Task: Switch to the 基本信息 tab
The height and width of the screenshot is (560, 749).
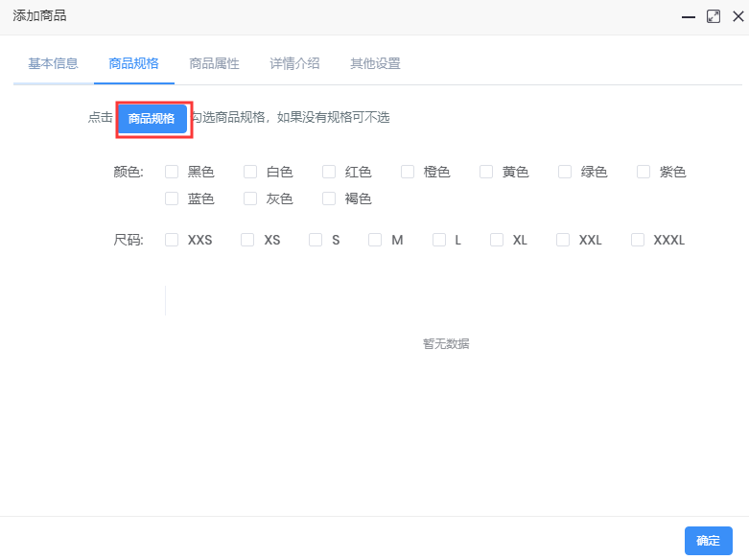Action: pyautogui.click(x=53, y=63)
